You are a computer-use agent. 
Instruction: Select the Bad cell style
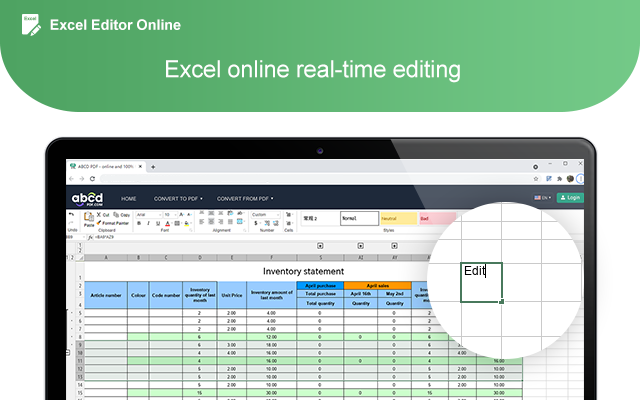pyautogui.click(x=438, y=218)
